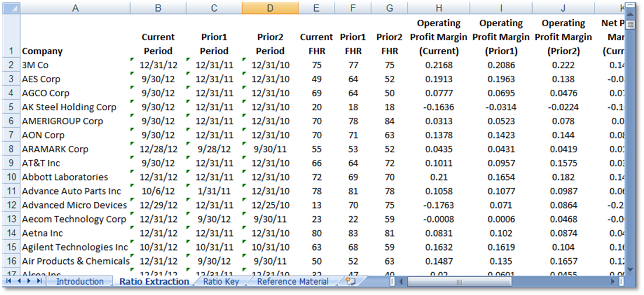Click horizontal scrollbar thumb
The width and height of the screenshot is (644, 295).
click(x=459, y=282)
